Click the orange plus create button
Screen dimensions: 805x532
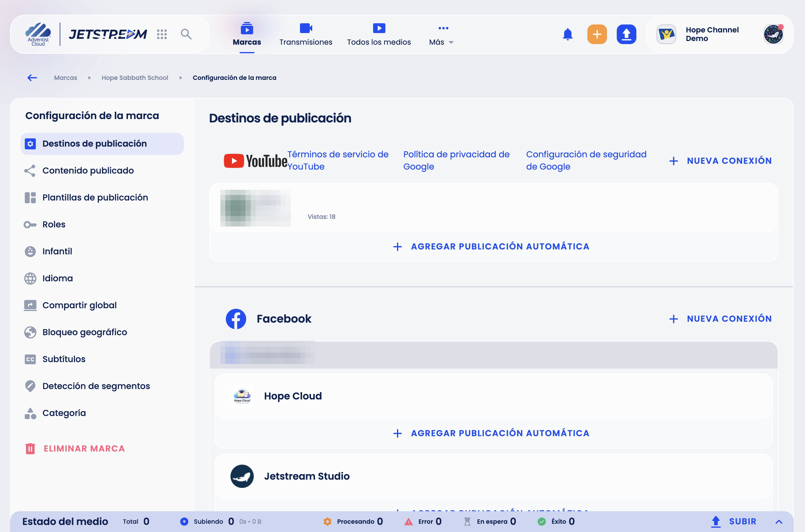pos(597,34)
